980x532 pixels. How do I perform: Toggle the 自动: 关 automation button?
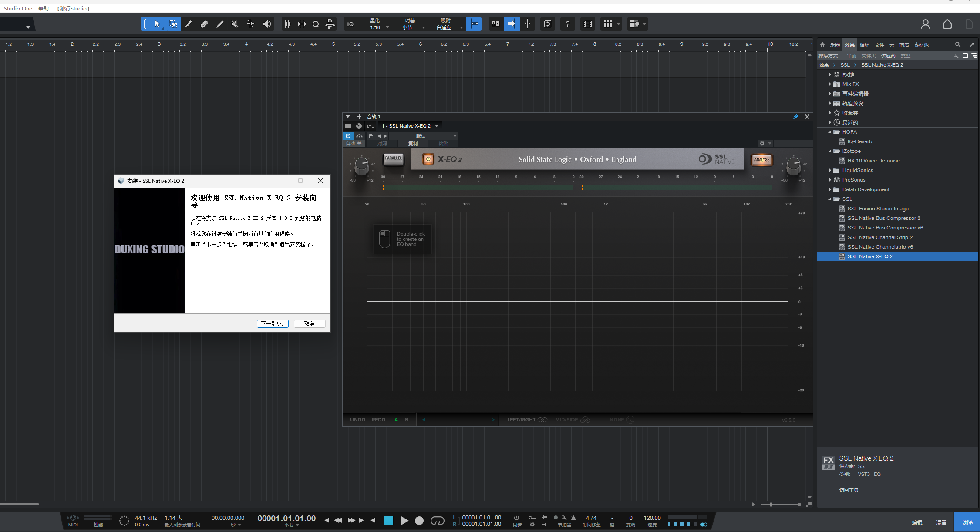point(354,144)
